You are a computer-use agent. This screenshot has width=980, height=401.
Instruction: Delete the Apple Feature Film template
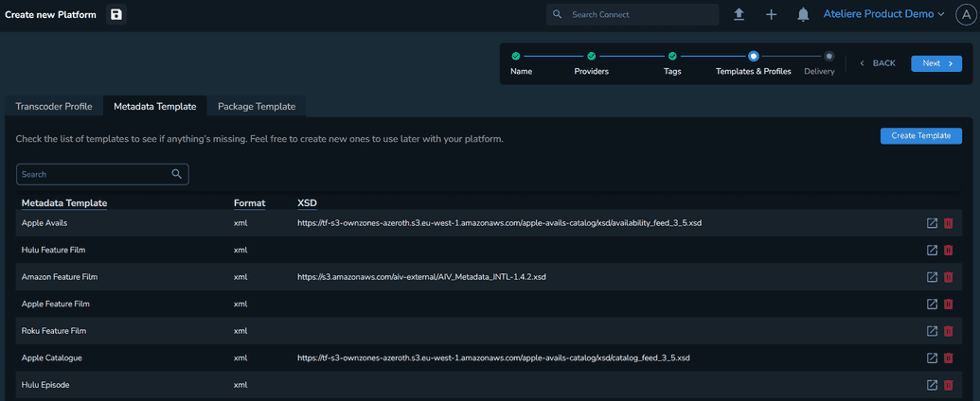tap(948, 305)
